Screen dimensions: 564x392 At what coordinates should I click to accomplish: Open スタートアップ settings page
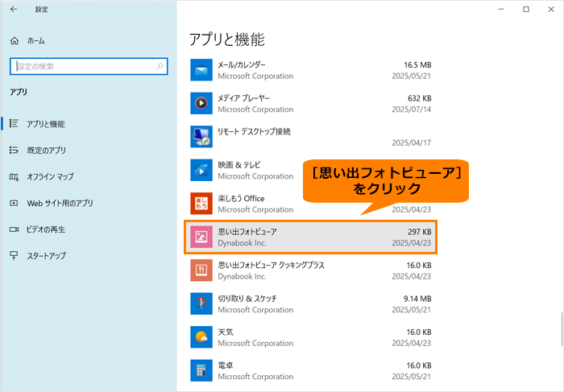[47, 256]
